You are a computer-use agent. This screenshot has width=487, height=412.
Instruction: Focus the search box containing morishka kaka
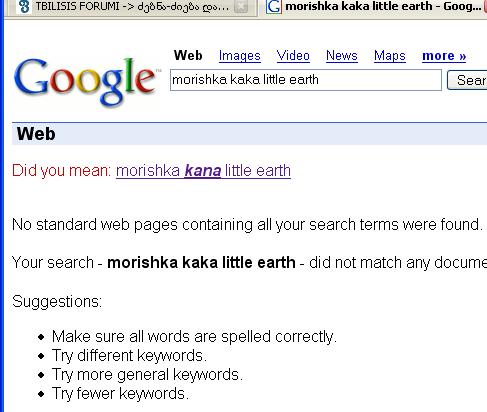(306, 80)
